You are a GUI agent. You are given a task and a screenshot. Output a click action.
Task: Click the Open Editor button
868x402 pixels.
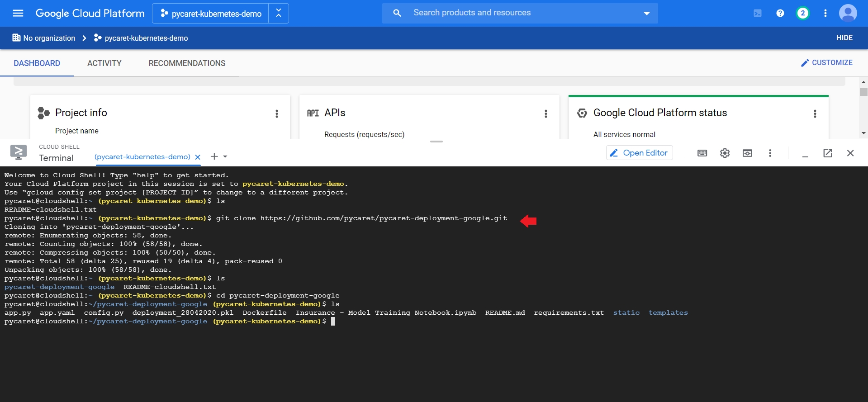click(639, 153)
